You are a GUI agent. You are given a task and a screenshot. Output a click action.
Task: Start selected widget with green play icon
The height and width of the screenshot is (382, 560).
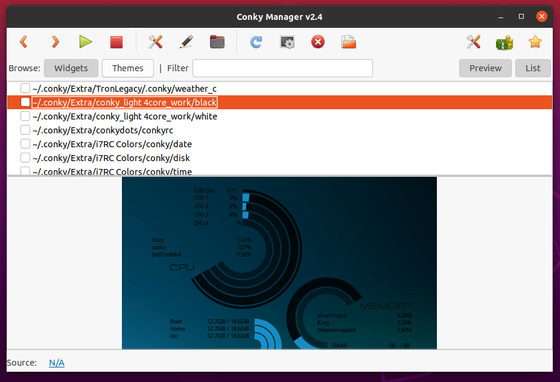point(85,42)
